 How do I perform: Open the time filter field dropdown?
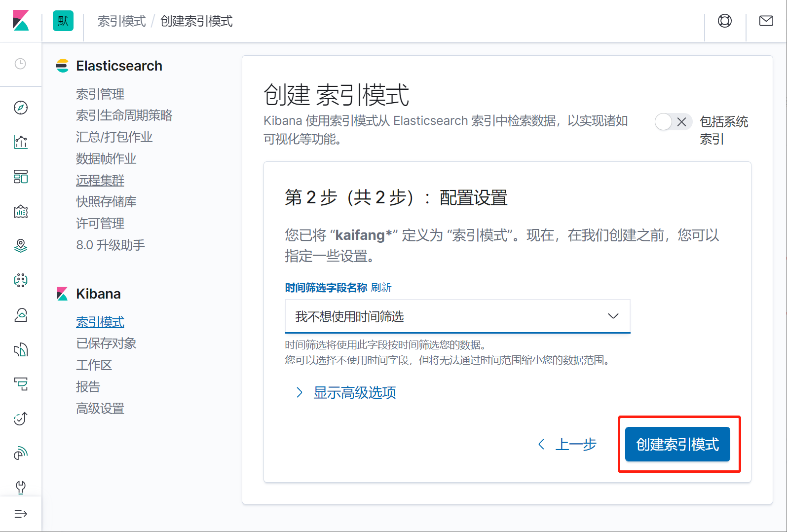tap(457, 316)
